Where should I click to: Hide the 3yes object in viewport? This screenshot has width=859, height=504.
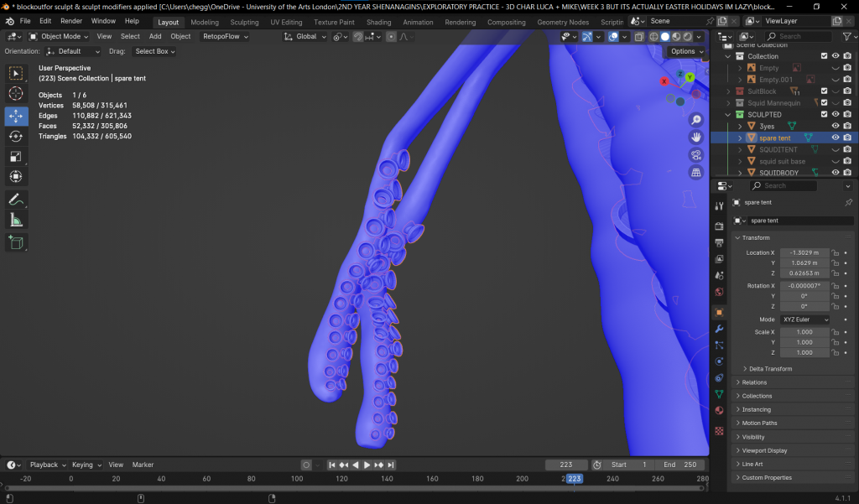[x=836, y=126]
